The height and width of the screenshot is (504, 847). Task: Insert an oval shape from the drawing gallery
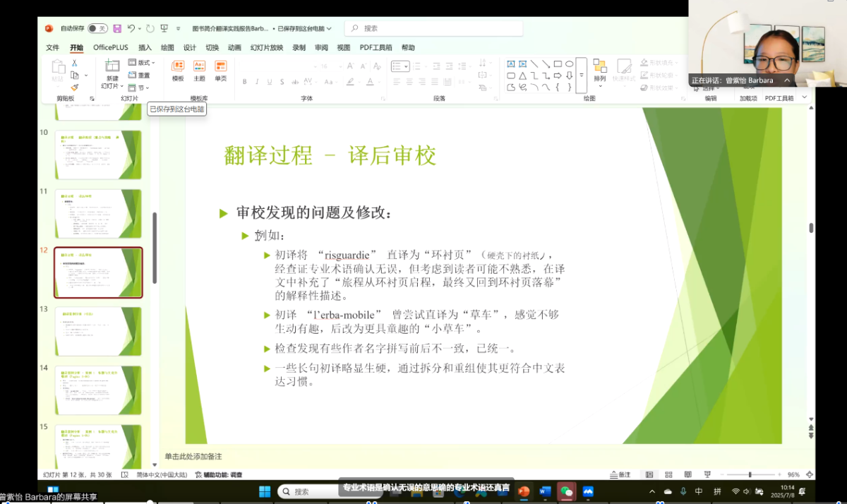point(570,64)
